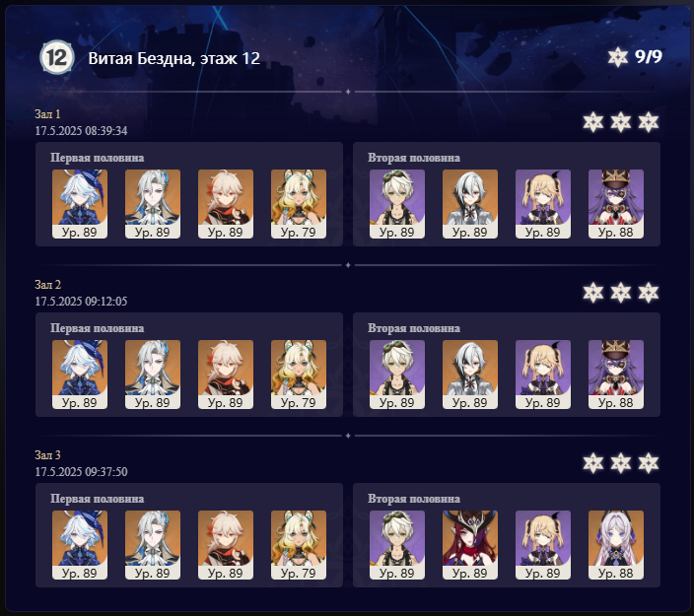Click Вторая половина label in Зал 3
Viewport: 694px width, 616px height.
point(414,499)
